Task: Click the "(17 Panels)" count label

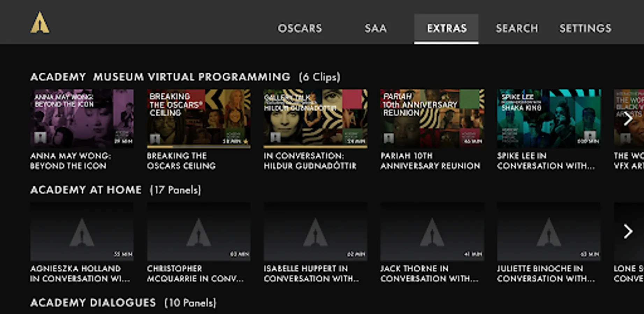Action: (x=175, y=190)
